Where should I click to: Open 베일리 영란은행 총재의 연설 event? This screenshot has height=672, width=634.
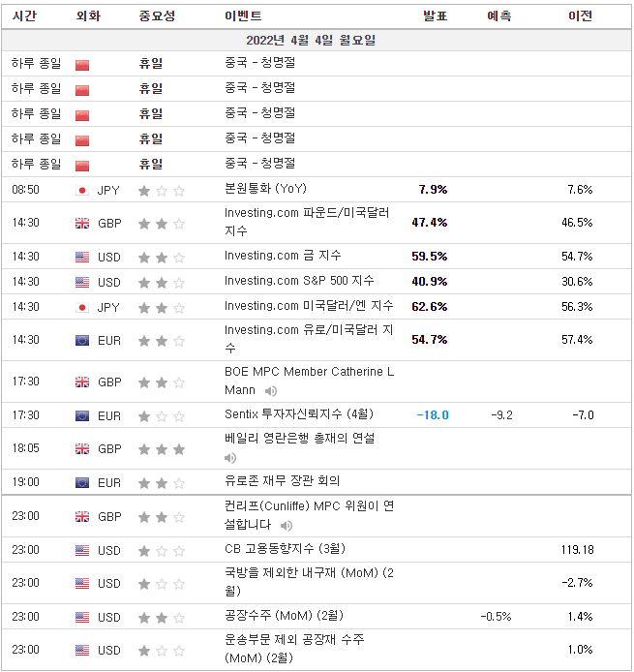[x=300, y=439]
